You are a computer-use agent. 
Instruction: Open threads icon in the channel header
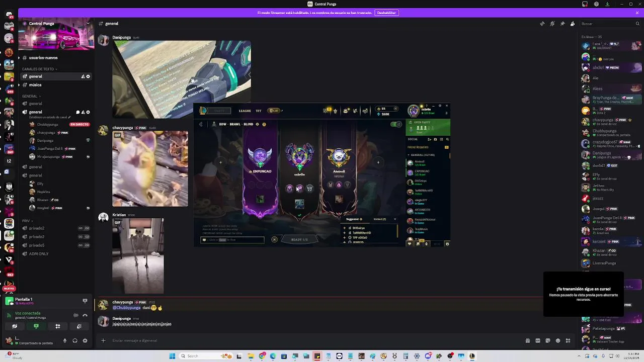[x=542, y=24]
